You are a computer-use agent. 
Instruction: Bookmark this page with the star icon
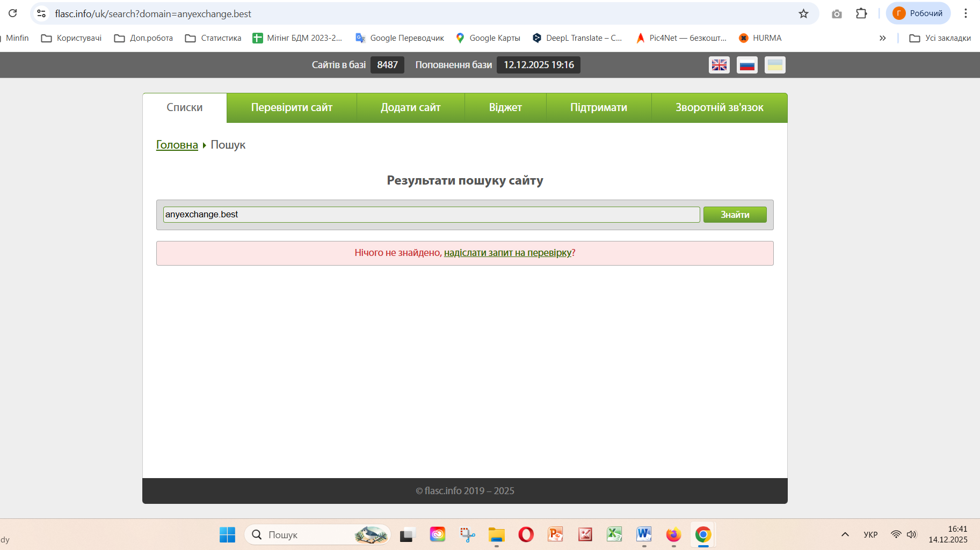point(803,13)
